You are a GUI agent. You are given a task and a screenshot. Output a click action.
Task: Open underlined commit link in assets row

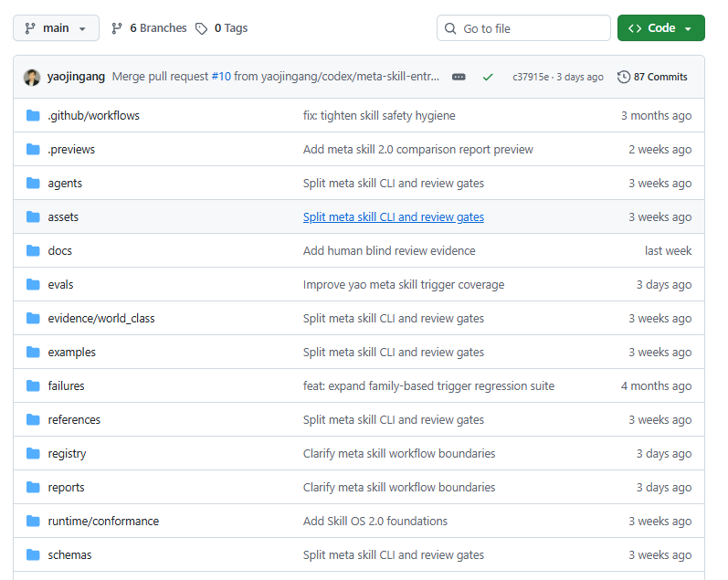pos(394,216)
